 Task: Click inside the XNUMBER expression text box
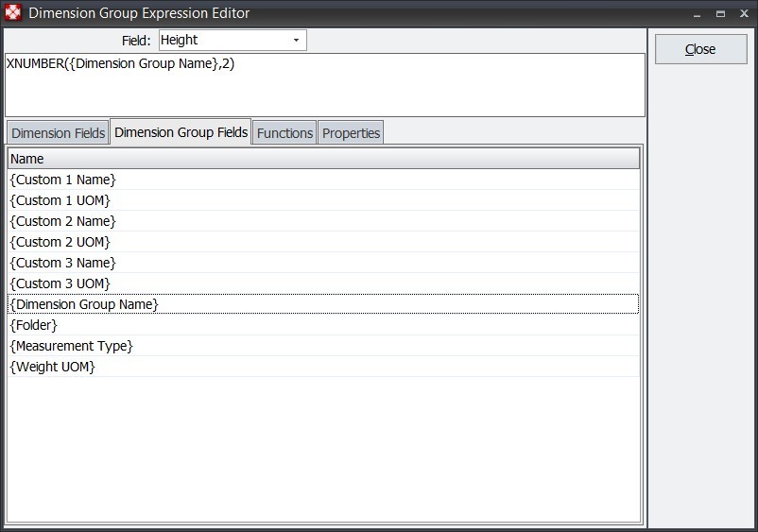(x=325, y=85)
